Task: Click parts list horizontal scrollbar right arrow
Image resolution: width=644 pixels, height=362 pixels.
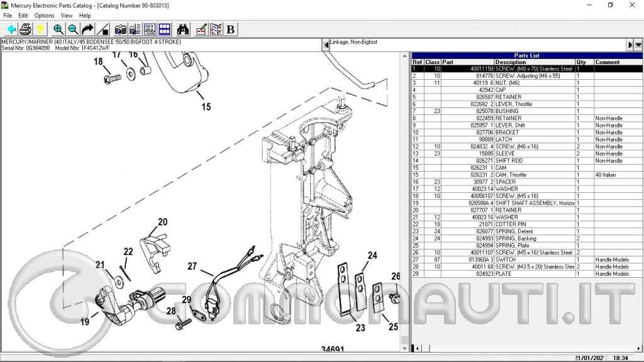Action: pos(639,348)
